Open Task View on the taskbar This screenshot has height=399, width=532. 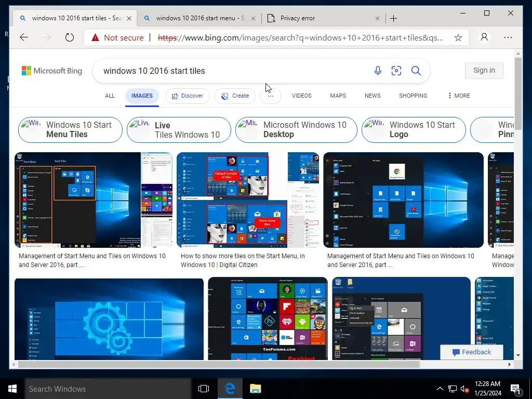[204, 389]
